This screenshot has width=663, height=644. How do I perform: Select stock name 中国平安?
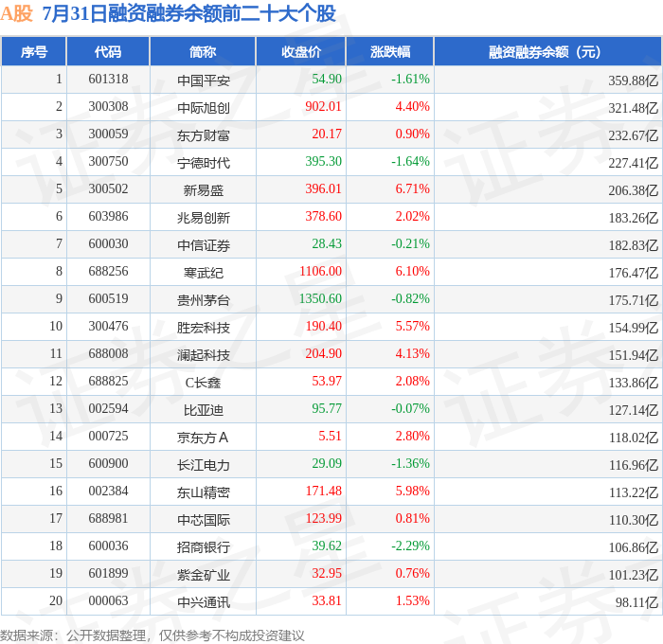[x=204, y=80]
